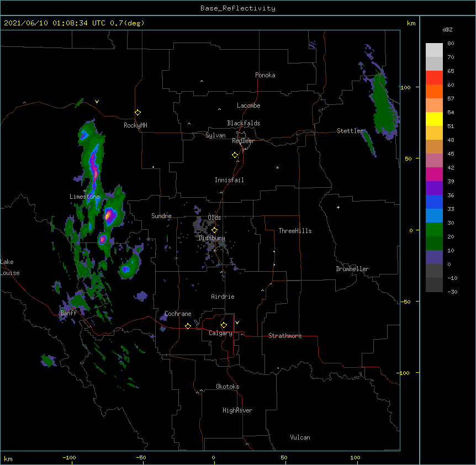Select the Cochrane label

[178, 314]
